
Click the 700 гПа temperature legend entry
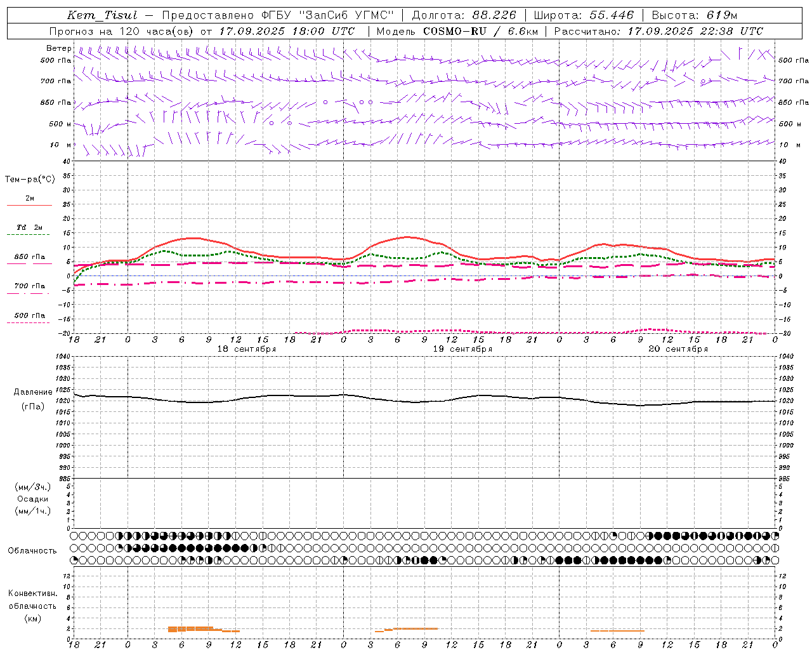[30, 286]
